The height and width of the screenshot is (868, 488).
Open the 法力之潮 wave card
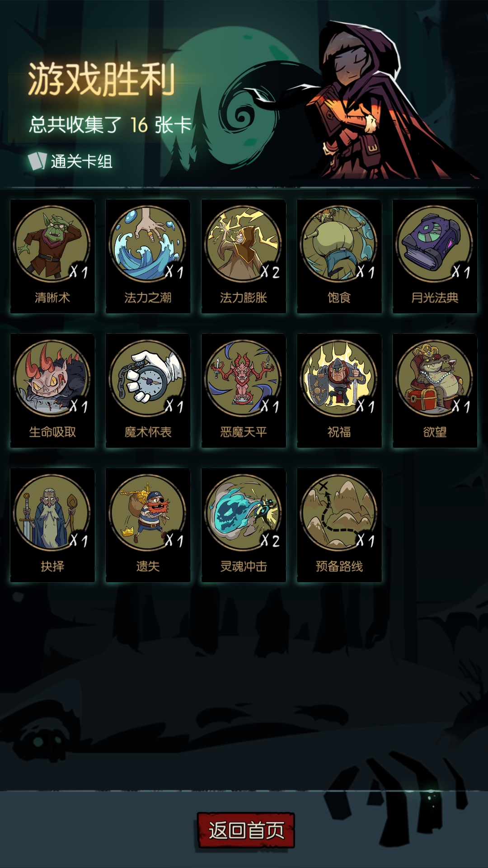(x=148, y=256)
